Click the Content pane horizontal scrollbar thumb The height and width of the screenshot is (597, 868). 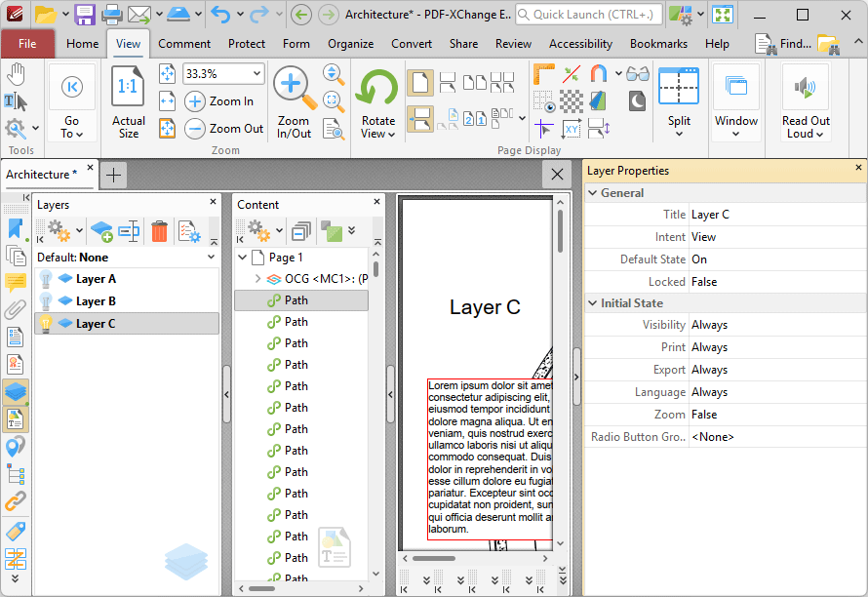click(261, 588)
